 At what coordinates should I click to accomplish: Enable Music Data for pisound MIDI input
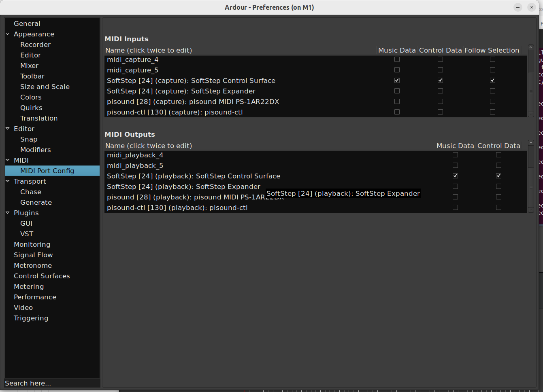(397, 102)
